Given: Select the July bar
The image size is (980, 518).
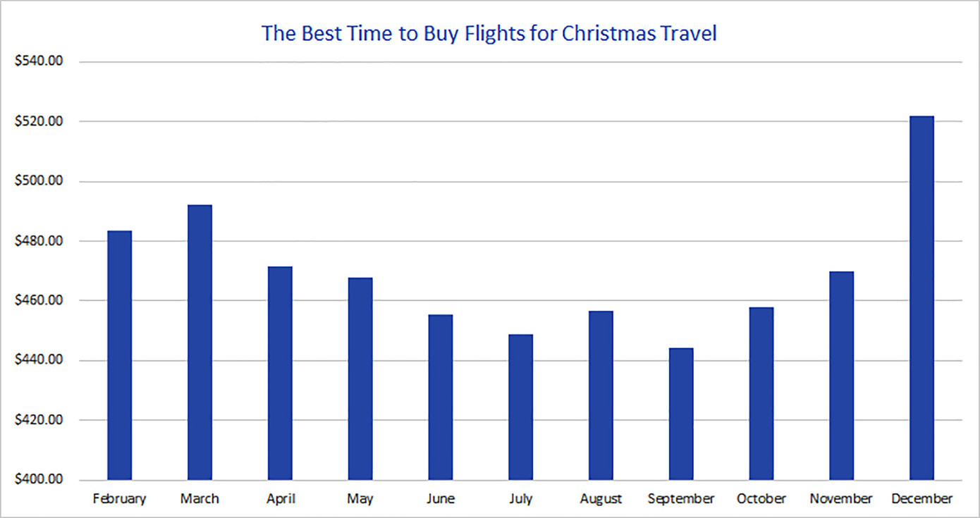Looking at the screenshot, I should 521,407.
